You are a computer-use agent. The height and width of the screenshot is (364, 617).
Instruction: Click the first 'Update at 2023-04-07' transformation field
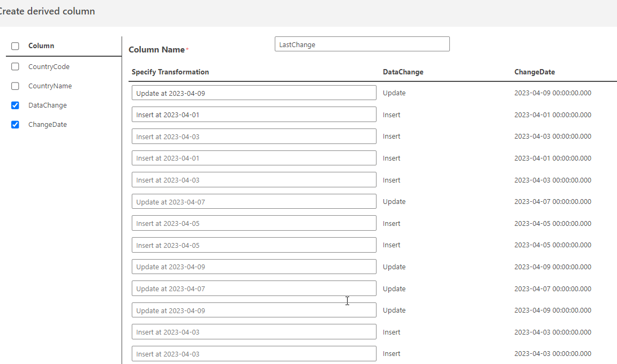(254, 202)
